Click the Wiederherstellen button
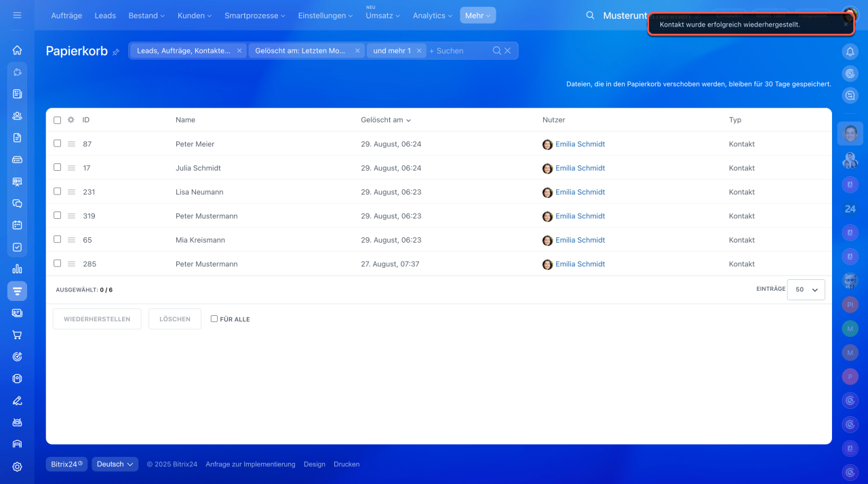This screenshot has height=484, width=868. [x=97, y=319]
